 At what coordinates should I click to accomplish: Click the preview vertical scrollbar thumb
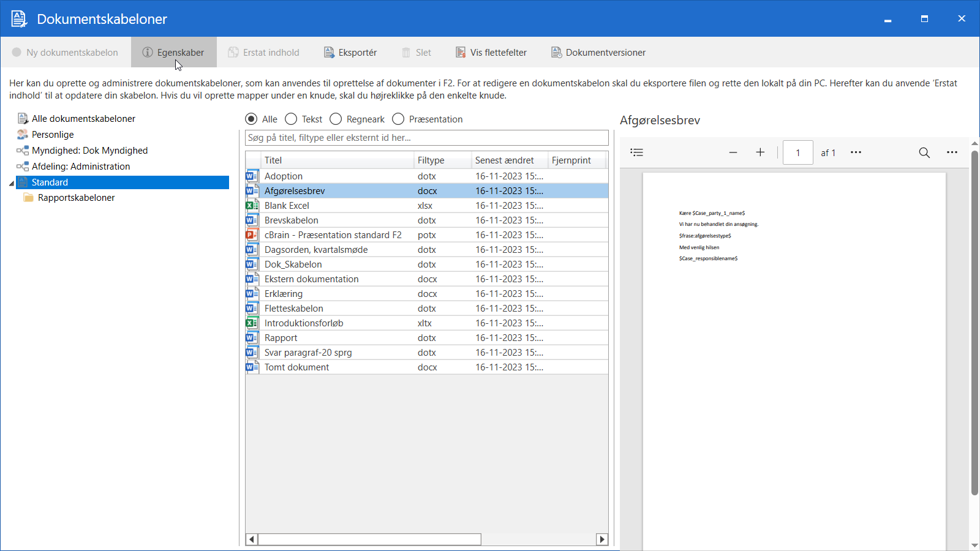pos(974,322)
